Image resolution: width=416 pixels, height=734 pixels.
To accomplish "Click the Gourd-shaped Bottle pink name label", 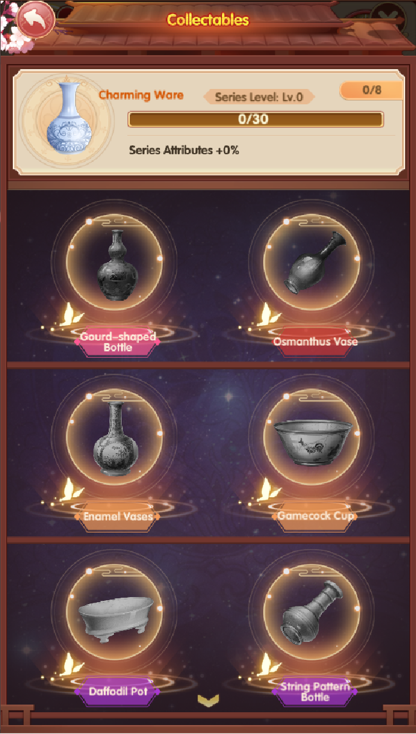I will [x=117, y=342].
